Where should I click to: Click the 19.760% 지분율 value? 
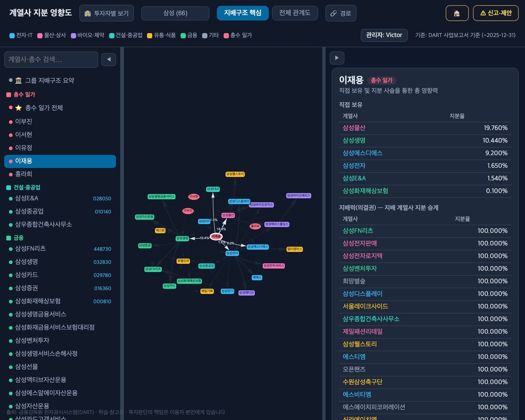pos(496,128)
